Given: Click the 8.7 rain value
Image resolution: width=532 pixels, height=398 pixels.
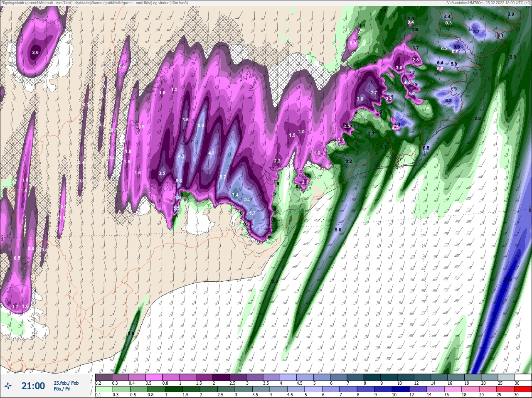Looking at the screenshot, I should (x=476, y=32).
